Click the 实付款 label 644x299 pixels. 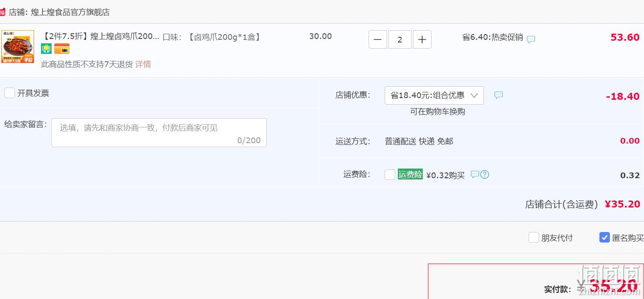(557, 289)
